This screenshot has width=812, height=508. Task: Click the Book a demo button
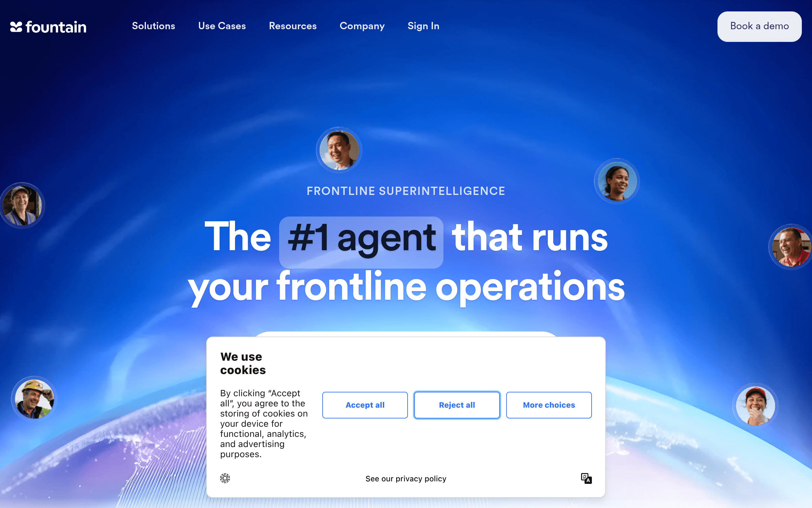point(759,27)
